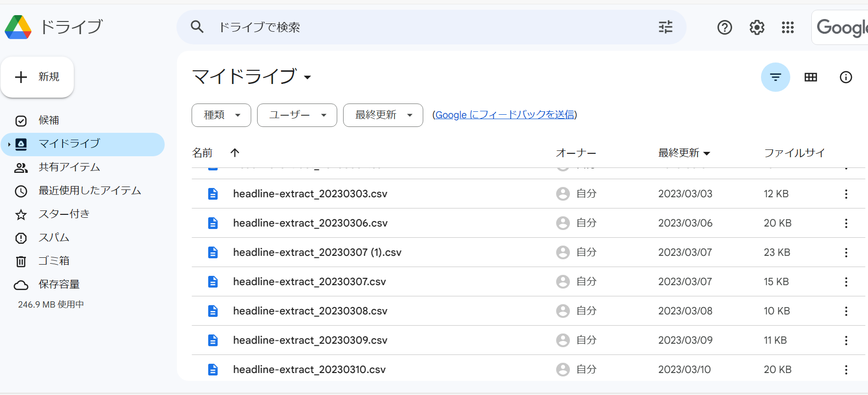Open the Help question mark icon
The height and width of the screenshot is (395, 868).
(724, 27)
